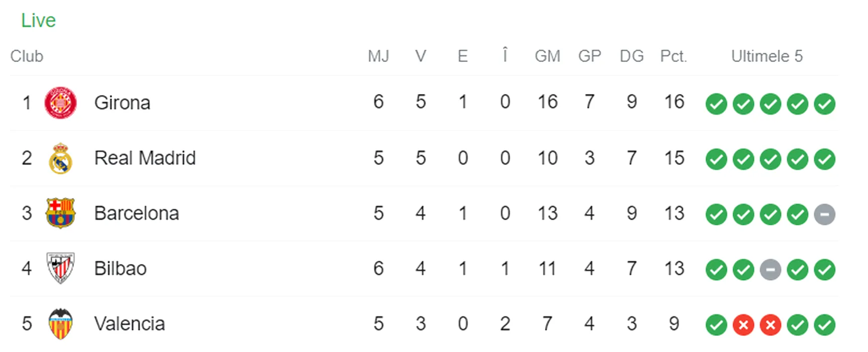Click Barcelona's grey draw result icon
868x352 pixels.
pyautogui.click(x=824, y=214)
